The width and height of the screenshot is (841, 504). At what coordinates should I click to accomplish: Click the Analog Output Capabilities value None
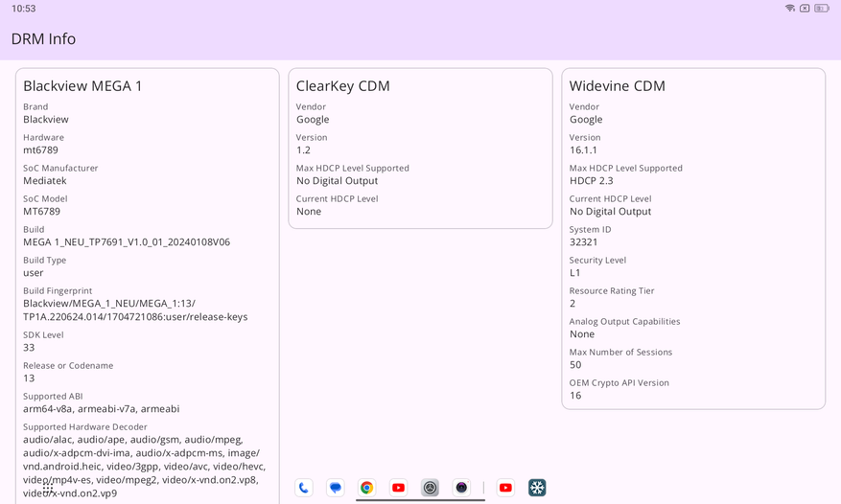pos(582,334)
